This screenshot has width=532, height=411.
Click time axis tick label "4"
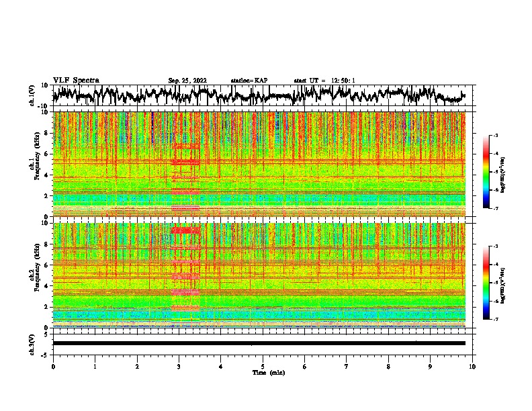[221, 367]
